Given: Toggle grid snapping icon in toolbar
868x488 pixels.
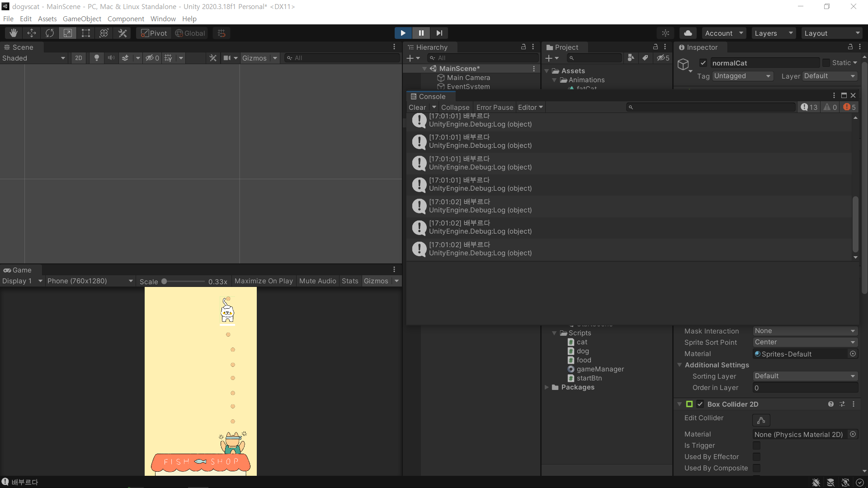Looking at the screenshot, I should coord(222,33).
